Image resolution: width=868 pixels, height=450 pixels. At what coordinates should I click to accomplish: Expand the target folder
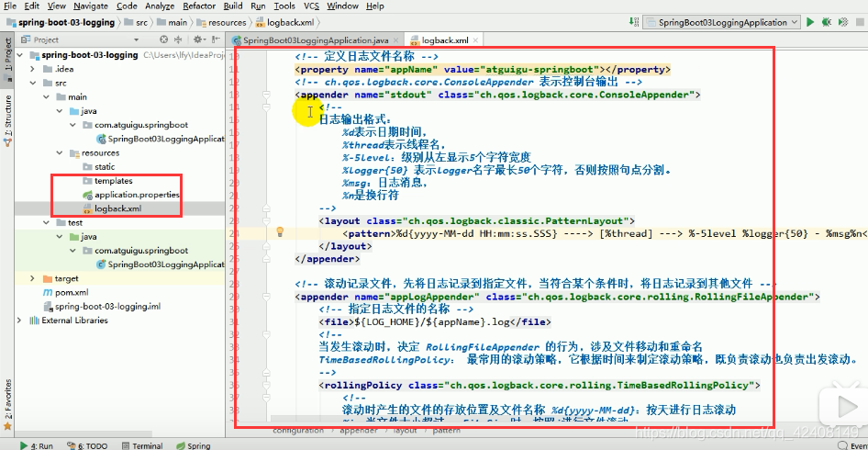click(33, 278)
